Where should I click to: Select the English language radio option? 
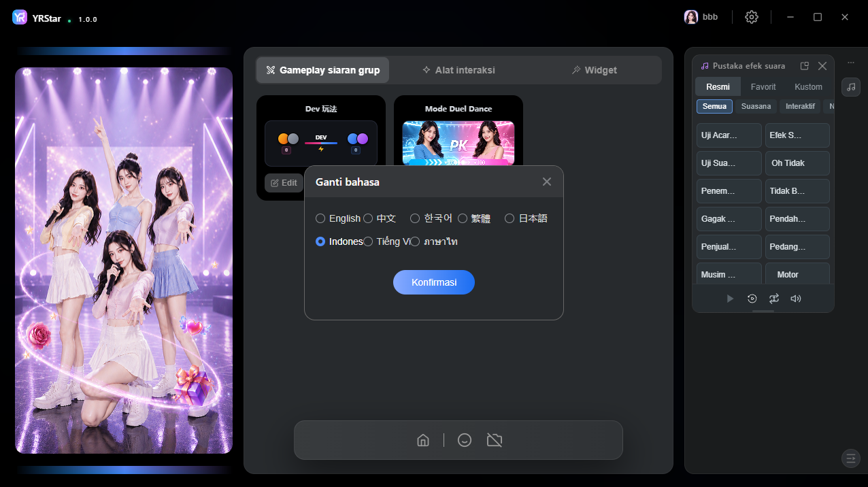coord(338,218)
